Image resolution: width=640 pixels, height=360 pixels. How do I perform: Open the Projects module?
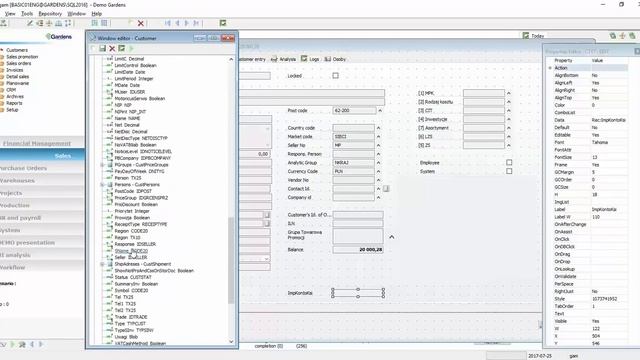point(42,193)
